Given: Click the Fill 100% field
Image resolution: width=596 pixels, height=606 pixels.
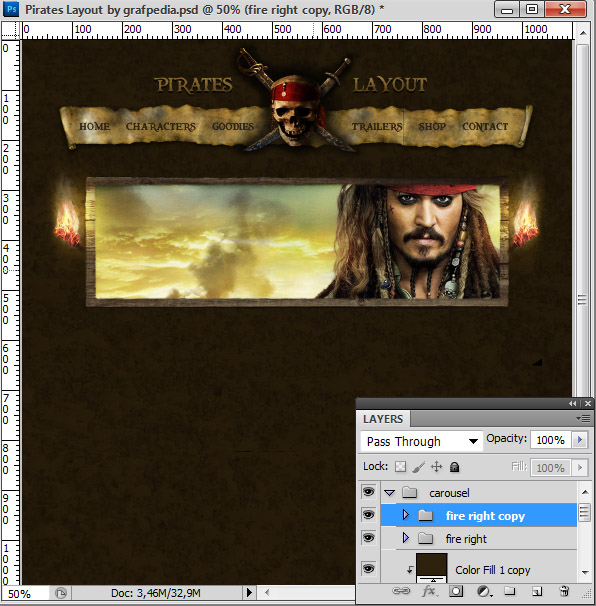Looking at the screenshot, I should [x=550, y=468].
